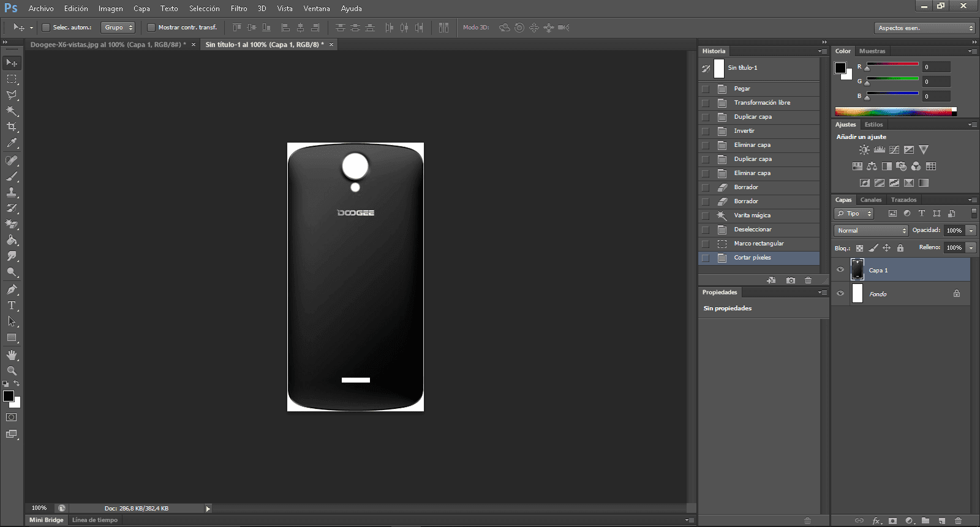Set history brush source to Cortar píxeles

pyautogui.click(x=706, y=258)
